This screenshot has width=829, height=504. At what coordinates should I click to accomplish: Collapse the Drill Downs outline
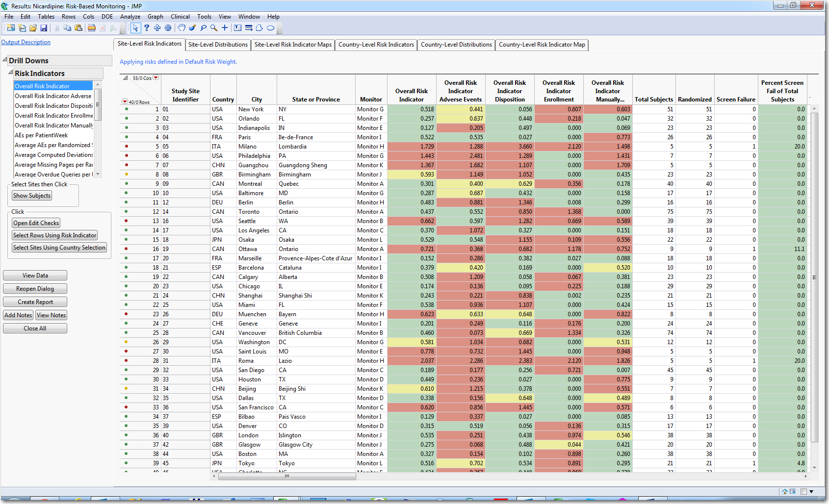[5, 60]
